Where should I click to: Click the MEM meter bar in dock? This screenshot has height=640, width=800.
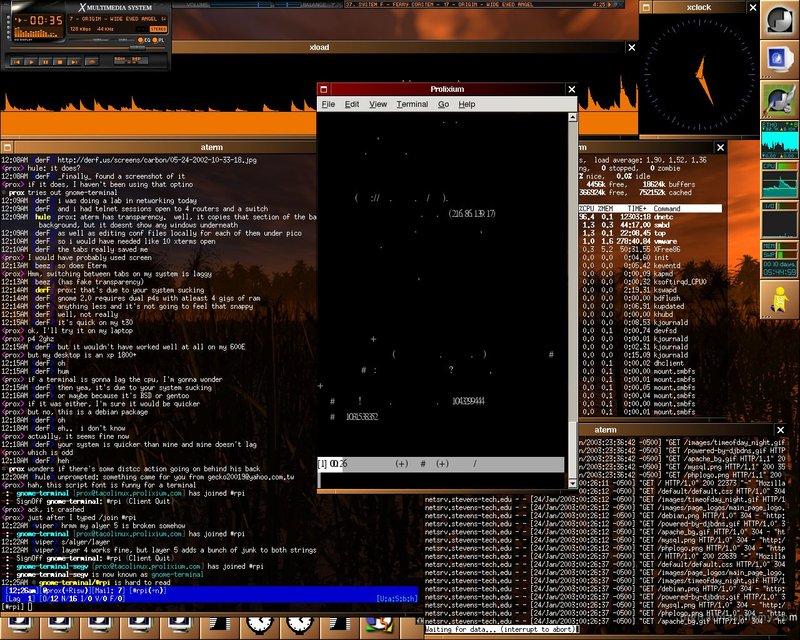coord(787,246)
